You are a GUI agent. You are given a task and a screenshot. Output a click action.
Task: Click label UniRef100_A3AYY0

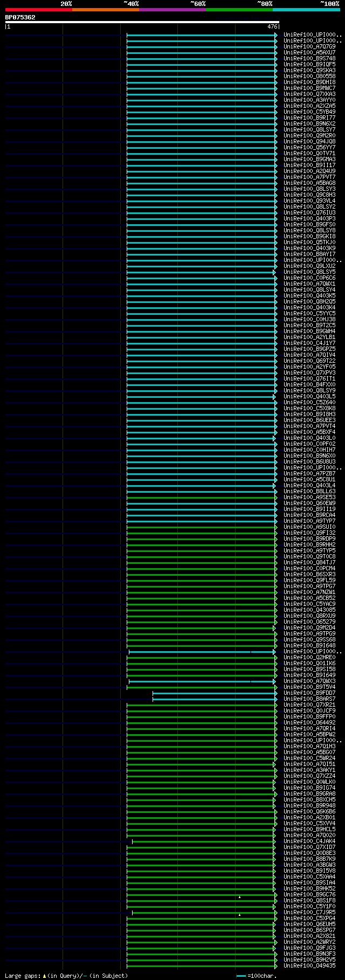click(x=309, y=100)
